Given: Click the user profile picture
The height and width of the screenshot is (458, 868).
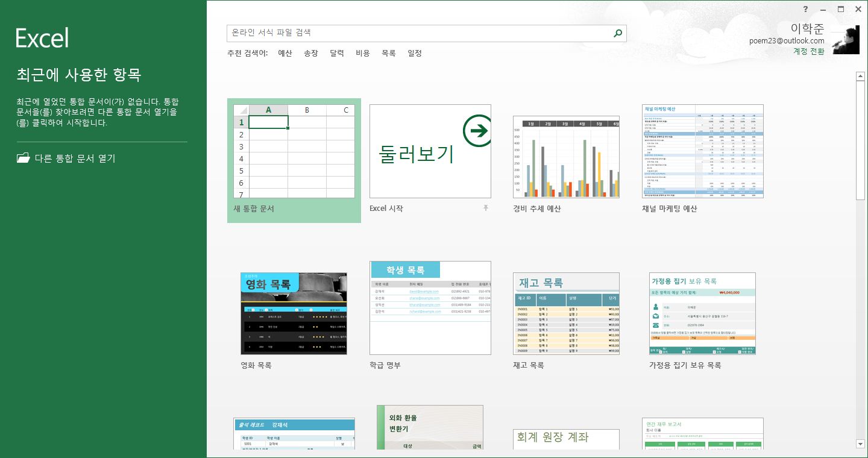Looking at the screenshot, I should point(846,40).
